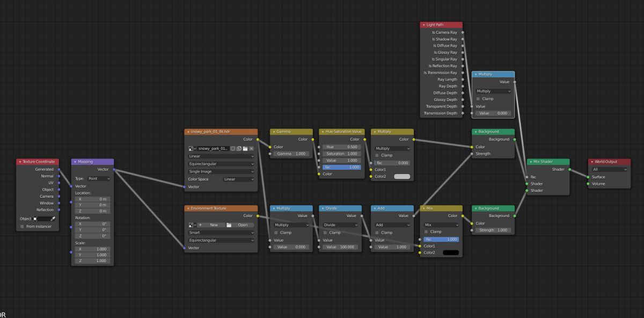Click Saturation value field
This screenshot has height=318, width=644.
coord(341,154)
